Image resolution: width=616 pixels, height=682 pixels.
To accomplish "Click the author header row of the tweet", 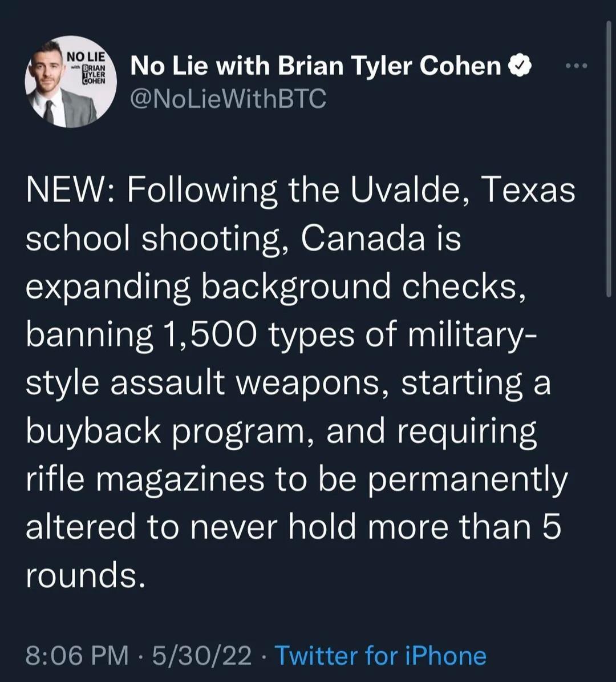I will 285,80.
